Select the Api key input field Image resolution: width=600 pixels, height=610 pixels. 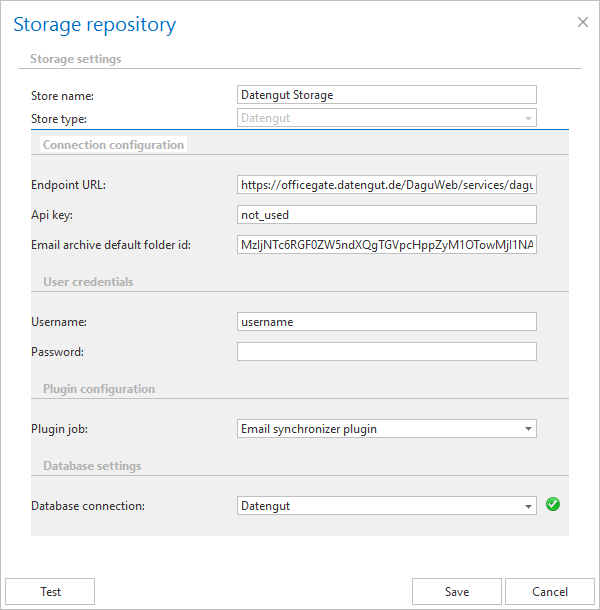point(386,214)
